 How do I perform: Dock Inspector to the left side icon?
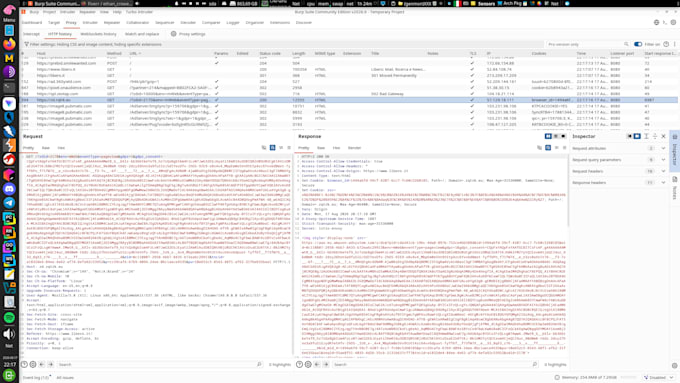[x=629, y=136]
